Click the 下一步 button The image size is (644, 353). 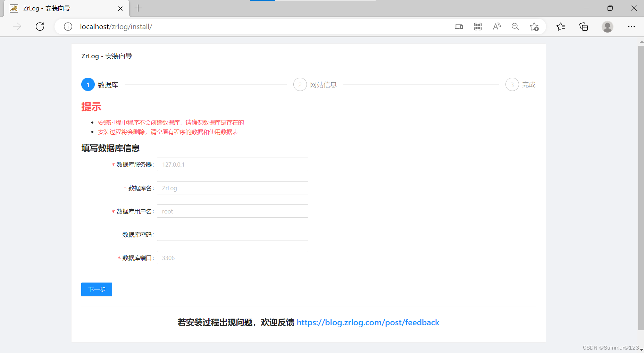pos(97,289)
